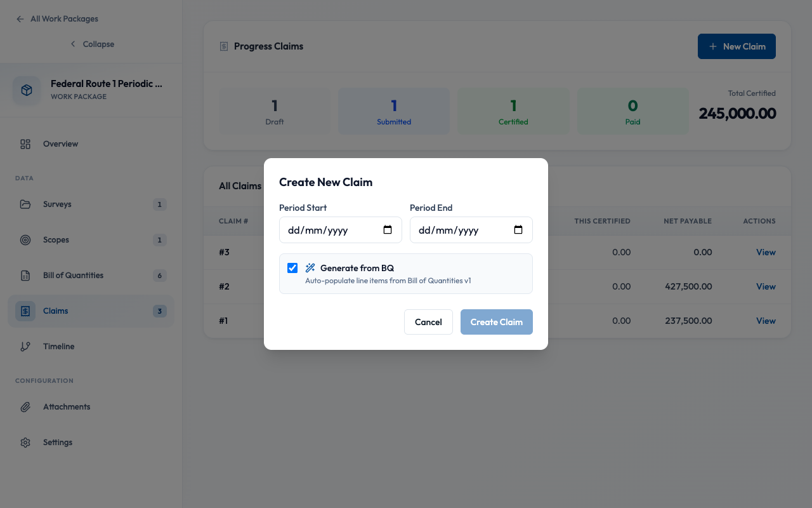Open the Period Start calendar picker
The width and height of the screenshot is (812, 508).
tap(388, 230)
